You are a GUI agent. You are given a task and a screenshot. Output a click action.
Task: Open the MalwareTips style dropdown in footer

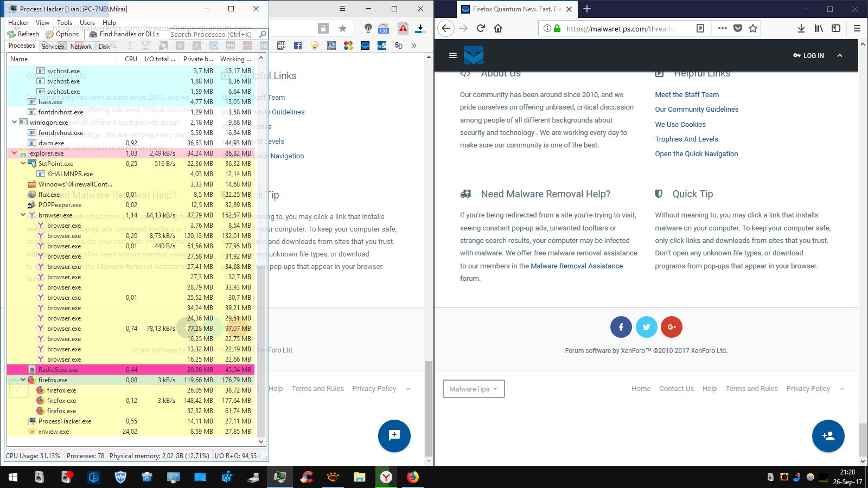(x=474, y=389)
